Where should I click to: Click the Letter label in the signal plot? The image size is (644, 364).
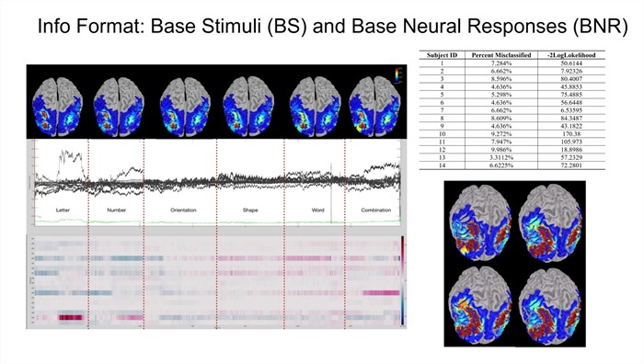click(x=63, y=210)
